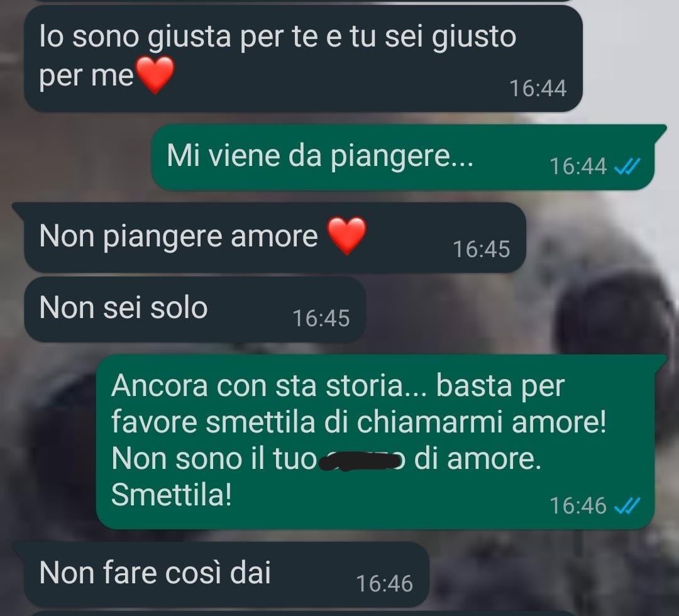Tap the word 'Smettila!' in the green bubble
Viewport: 679px width, 616px height.
pyautogui.click(x=172, y=495)
